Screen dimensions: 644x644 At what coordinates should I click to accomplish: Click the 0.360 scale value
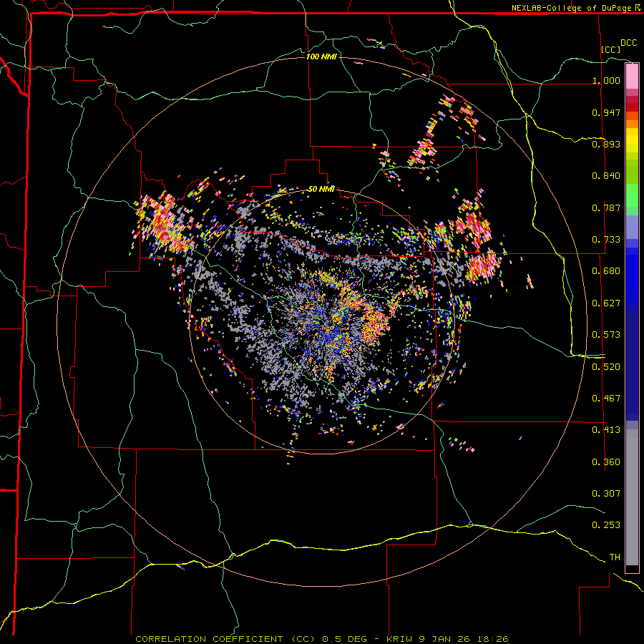[606, 462]
